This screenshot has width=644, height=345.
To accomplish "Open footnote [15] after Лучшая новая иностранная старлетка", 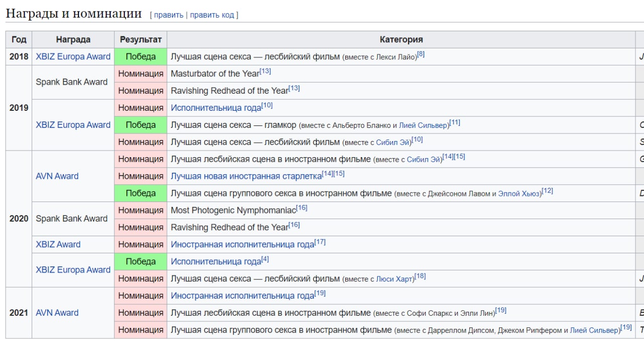I will [339, 174].
